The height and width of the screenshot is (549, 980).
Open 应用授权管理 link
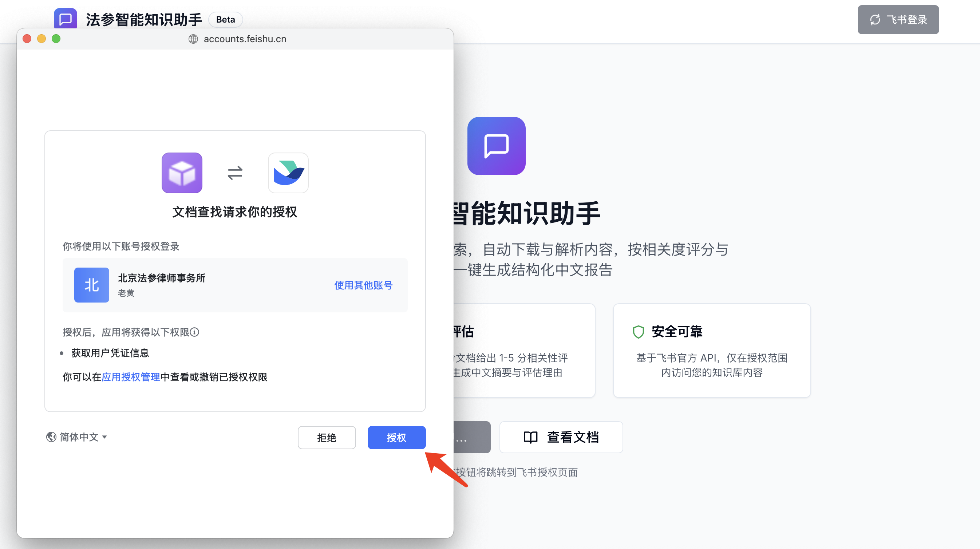[x=130, y=377]
